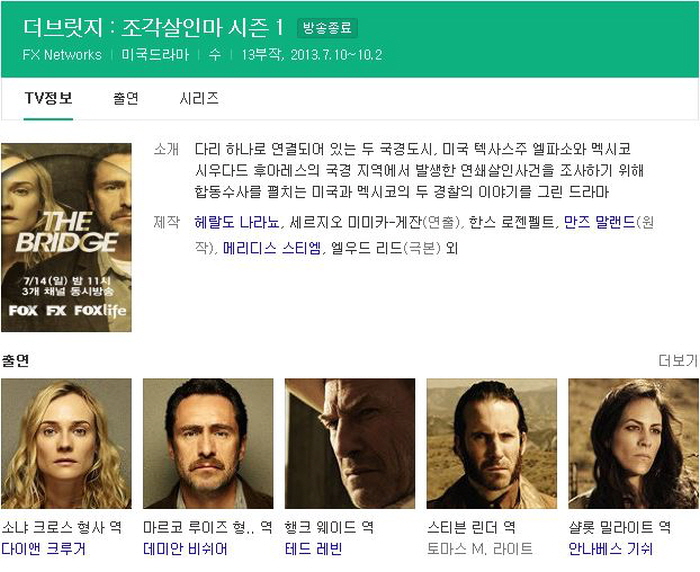700x572 pixels.
Task: Open the 출연 tab
Action: pos(125,98)
